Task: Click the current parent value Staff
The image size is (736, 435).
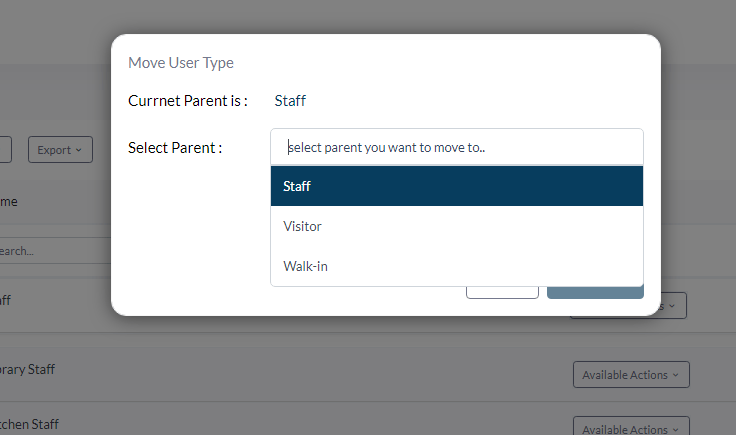Action: click(x=290, y=100)
